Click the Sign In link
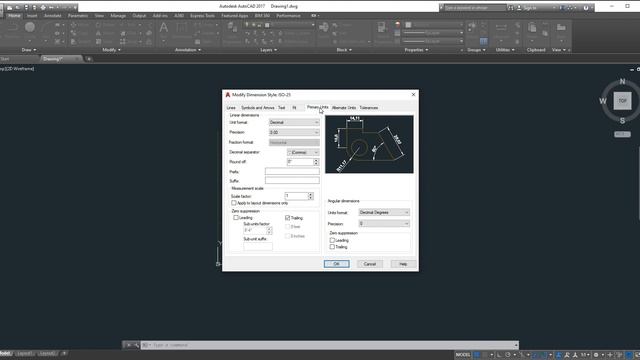 529,7
